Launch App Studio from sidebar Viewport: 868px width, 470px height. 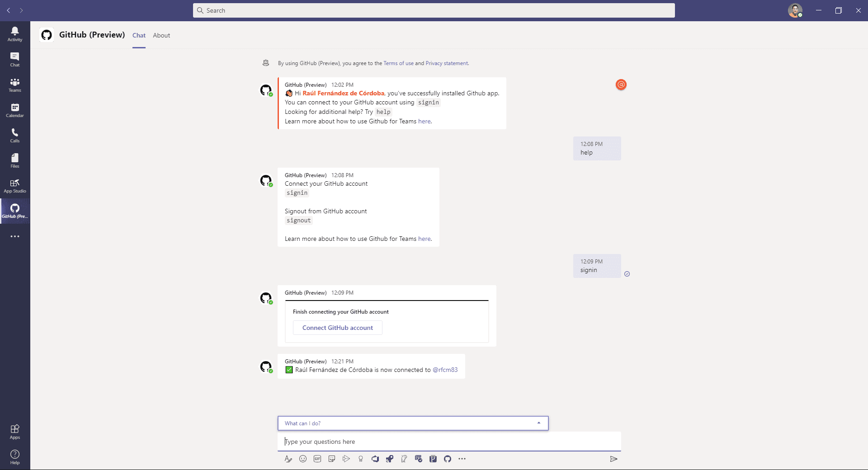[15, 186]
